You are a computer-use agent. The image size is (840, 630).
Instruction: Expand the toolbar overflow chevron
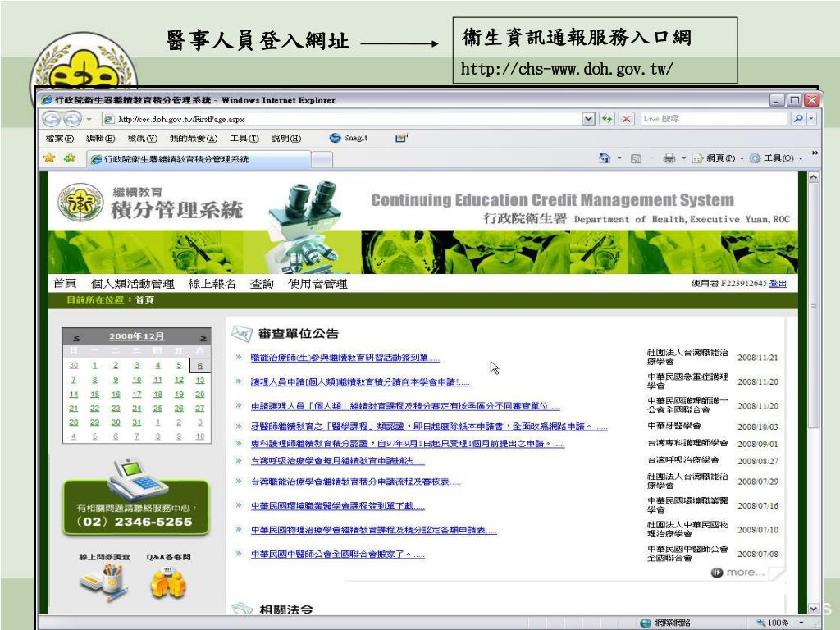815,153
